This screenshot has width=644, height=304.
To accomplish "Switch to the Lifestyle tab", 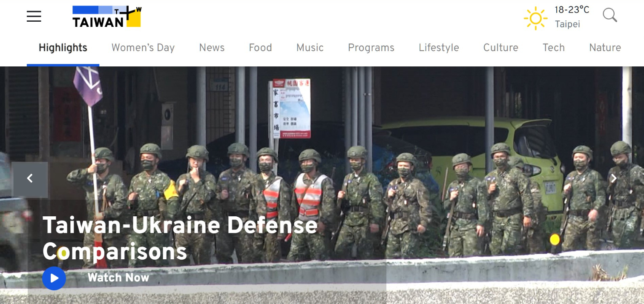I will tap(439, 48).
